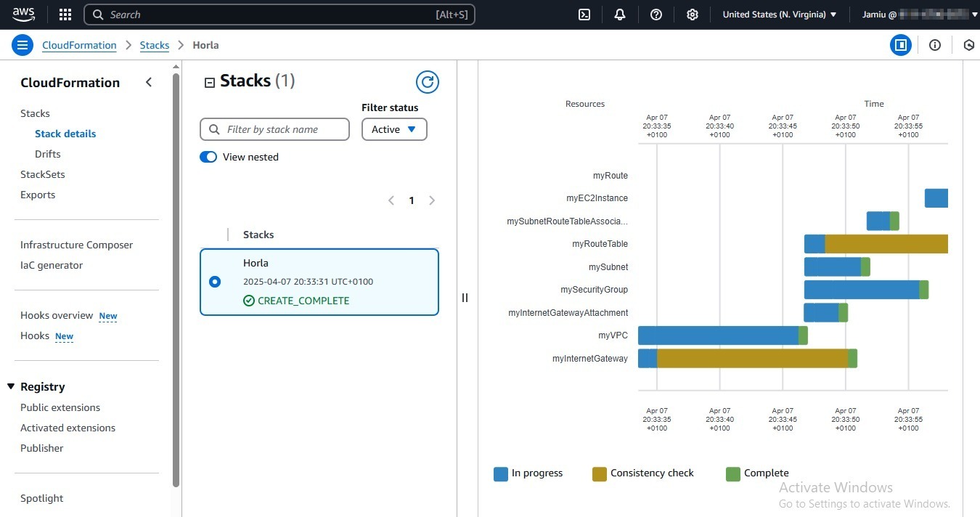Open StackSets in side navigation
The image size is (980, 517).
[x=42, y=174]
